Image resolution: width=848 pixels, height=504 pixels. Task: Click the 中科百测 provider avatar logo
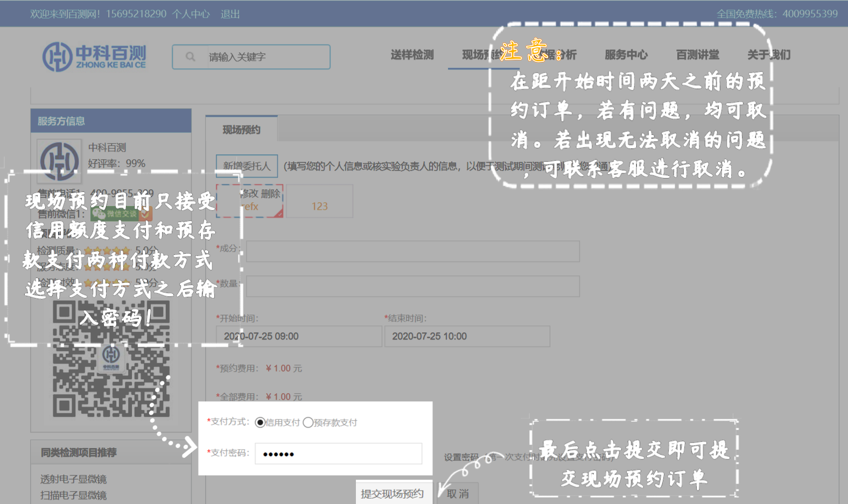[x=59, y=160]
